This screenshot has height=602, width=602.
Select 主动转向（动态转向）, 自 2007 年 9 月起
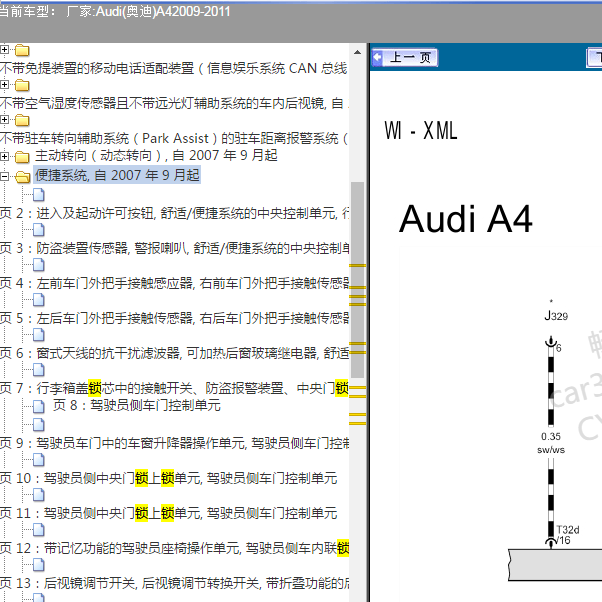[x=156, y=155]
